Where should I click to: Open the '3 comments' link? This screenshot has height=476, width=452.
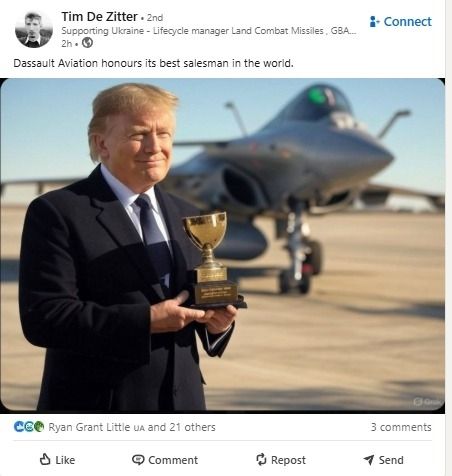pos(401,427)
